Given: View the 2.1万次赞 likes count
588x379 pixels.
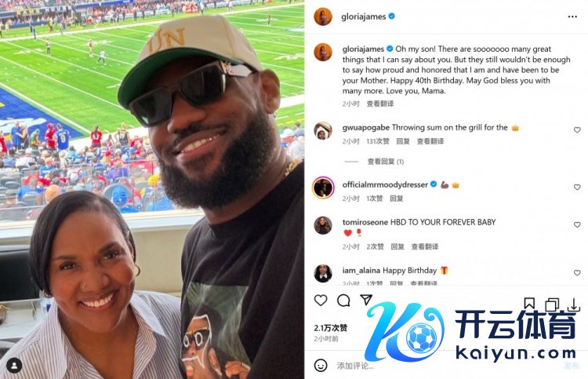Looking at the screenshot, I should [331, 327].
